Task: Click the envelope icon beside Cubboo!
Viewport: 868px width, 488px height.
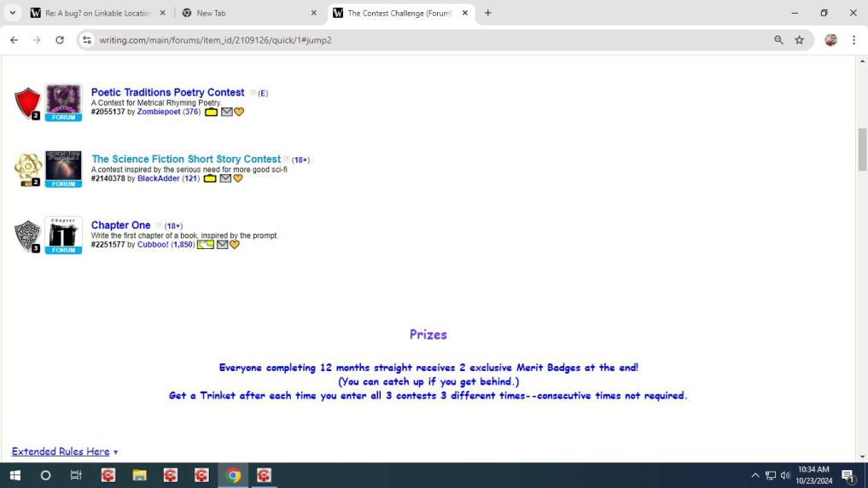Action: click(222, 245)
